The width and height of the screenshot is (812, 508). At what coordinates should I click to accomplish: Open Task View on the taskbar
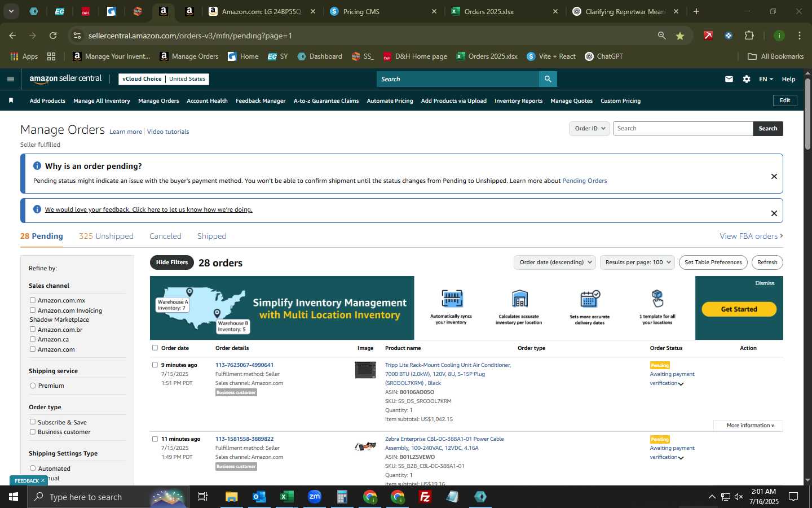pyautogui.click(x=203, y=497)
